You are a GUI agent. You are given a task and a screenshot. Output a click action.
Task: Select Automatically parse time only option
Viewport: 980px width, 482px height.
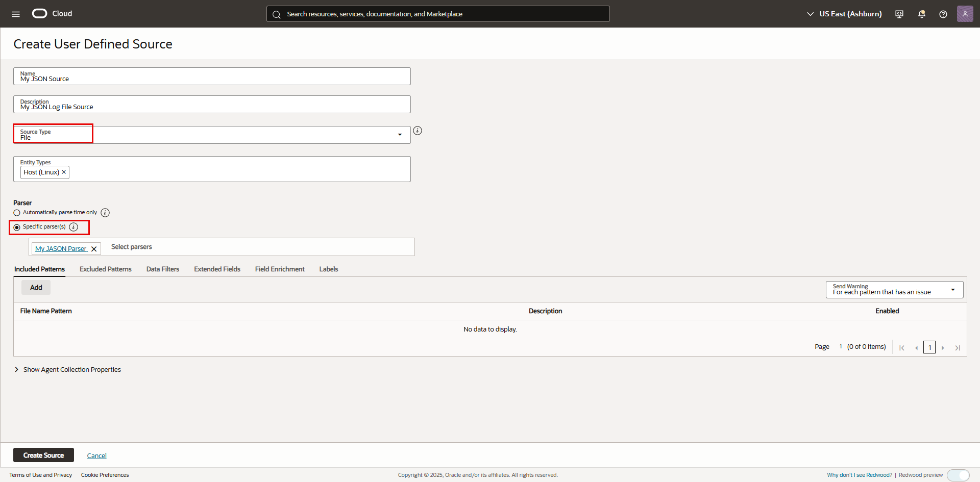[x=17, y=213]
